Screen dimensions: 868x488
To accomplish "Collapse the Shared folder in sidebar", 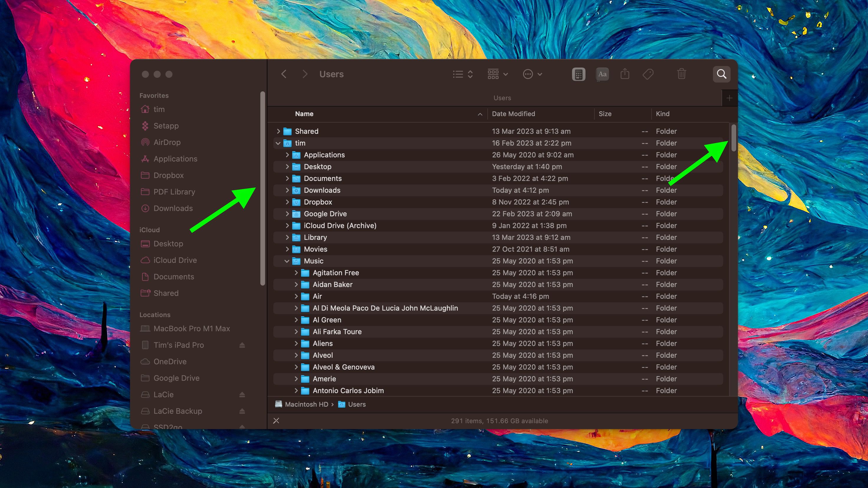I will point(166,293).
